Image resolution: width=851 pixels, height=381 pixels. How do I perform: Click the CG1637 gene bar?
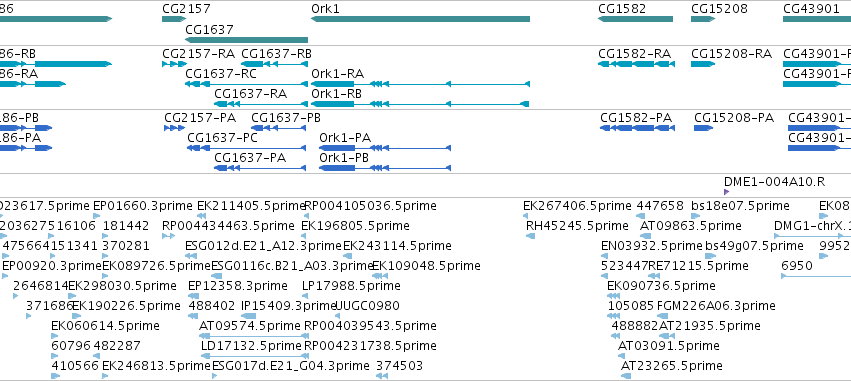tap(246, 40)
